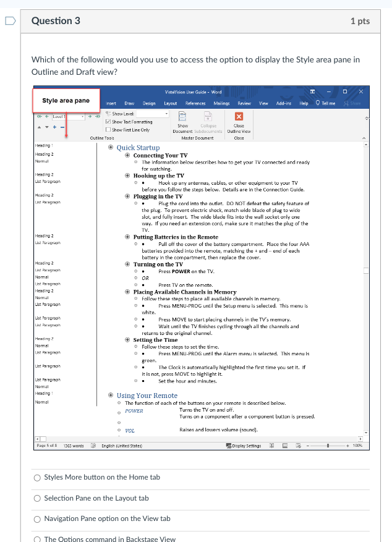Click the spelling proofing icon in status bar
Viewport: 392px width, 542px height.
click(x=93, y=446)
